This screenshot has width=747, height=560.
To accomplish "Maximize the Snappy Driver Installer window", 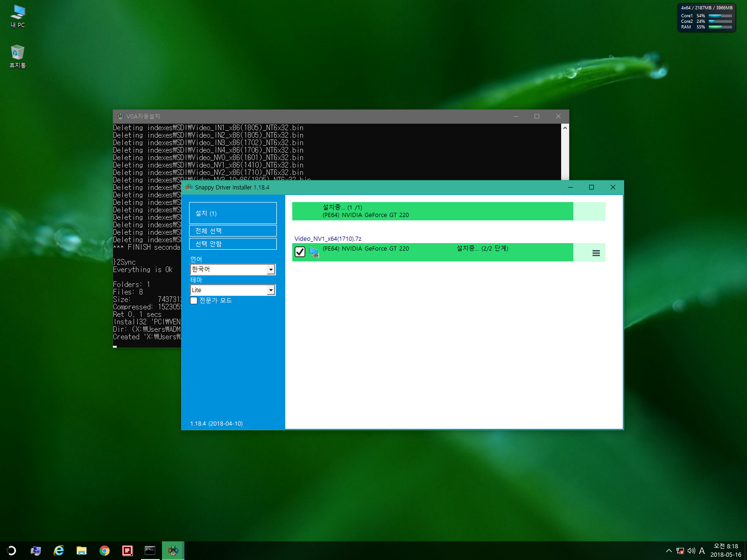I will click(x=592, y=187).
